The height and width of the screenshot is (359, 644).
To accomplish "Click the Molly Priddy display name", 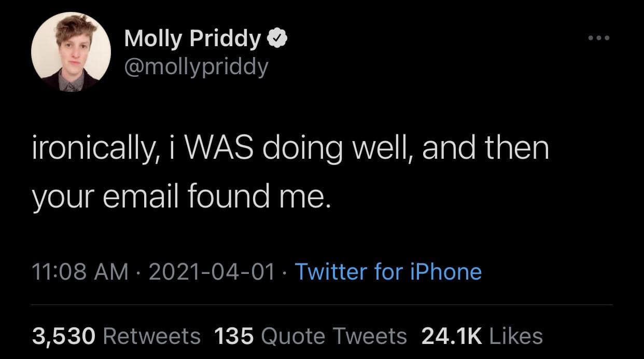I will click(x=193, y=39).
